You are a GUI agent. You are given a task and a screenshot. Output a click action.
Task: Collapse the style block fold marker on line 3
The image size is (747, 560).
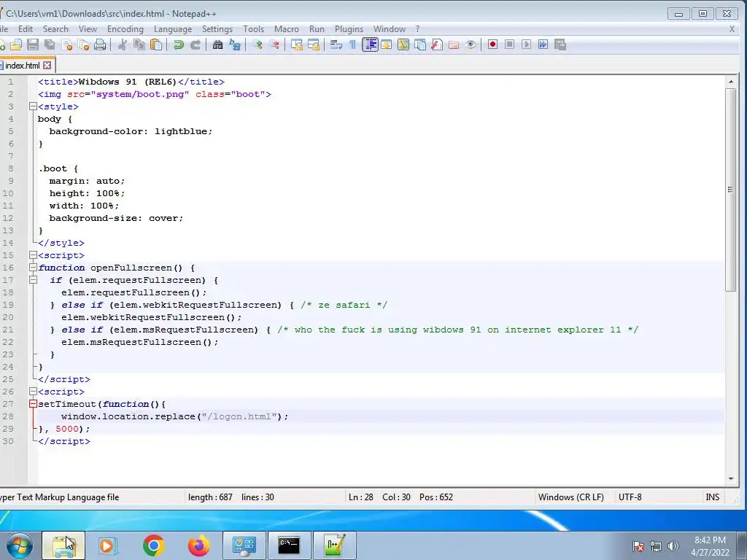(33, 106)
